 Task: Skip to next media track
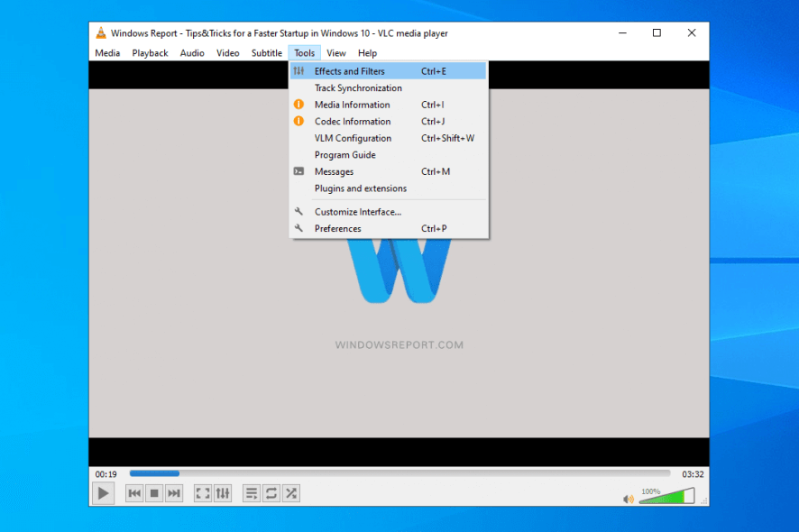174,493
